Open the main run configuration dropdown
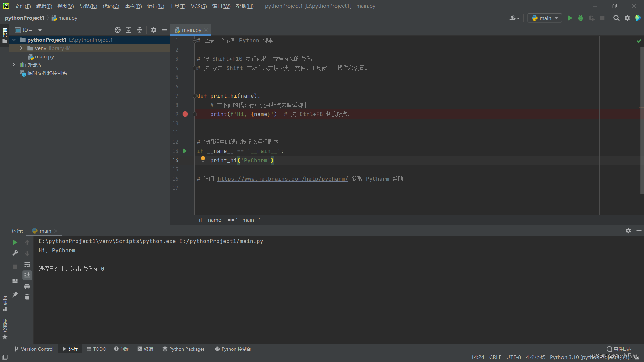 click(x=544, y=18)
